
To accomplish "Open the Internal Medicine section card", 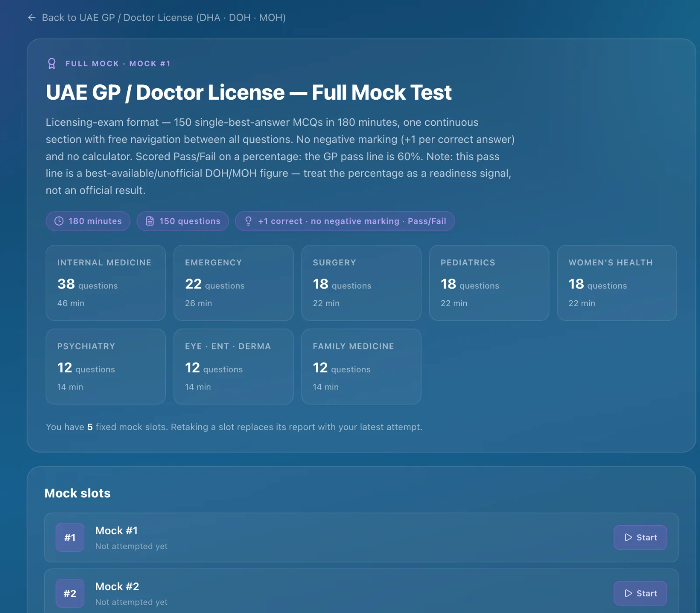I will 106,283.
